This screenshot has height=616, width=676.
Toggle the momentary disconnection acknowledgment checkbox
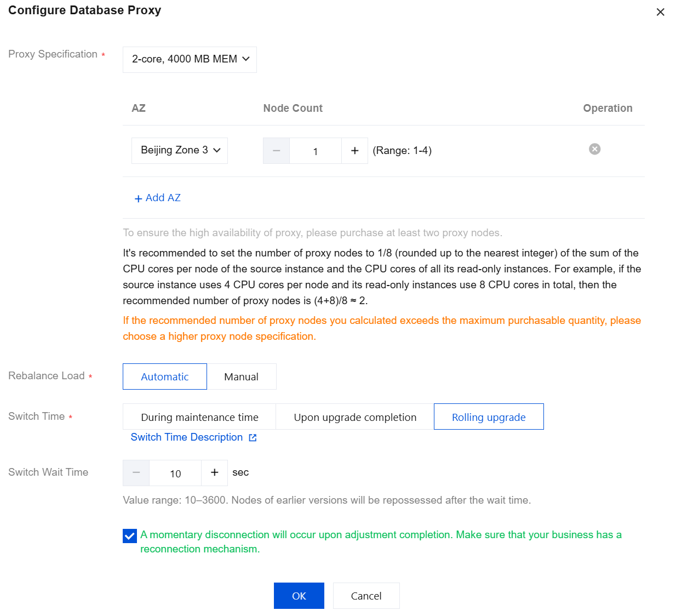coord(130,536)
